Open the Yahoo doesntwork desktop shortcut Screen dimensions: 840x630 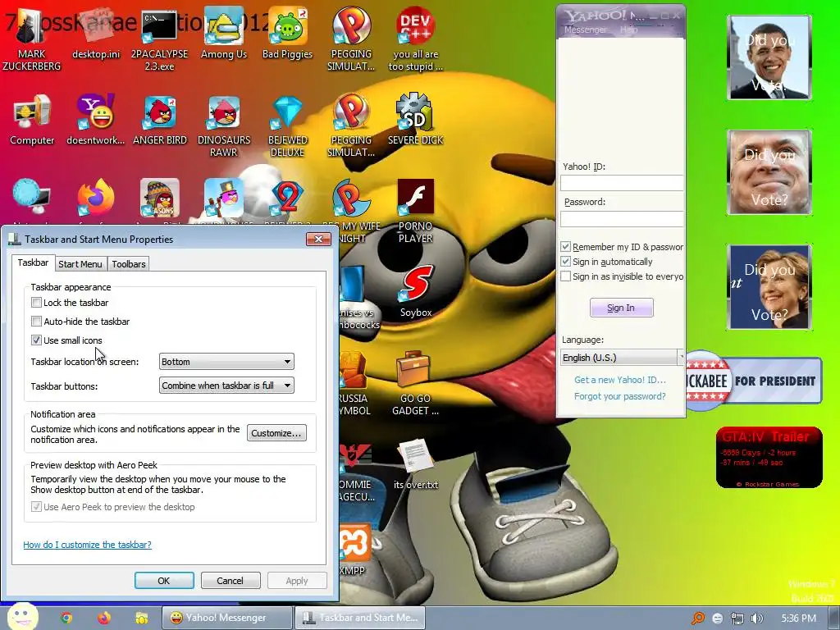(x=96, y=120)
